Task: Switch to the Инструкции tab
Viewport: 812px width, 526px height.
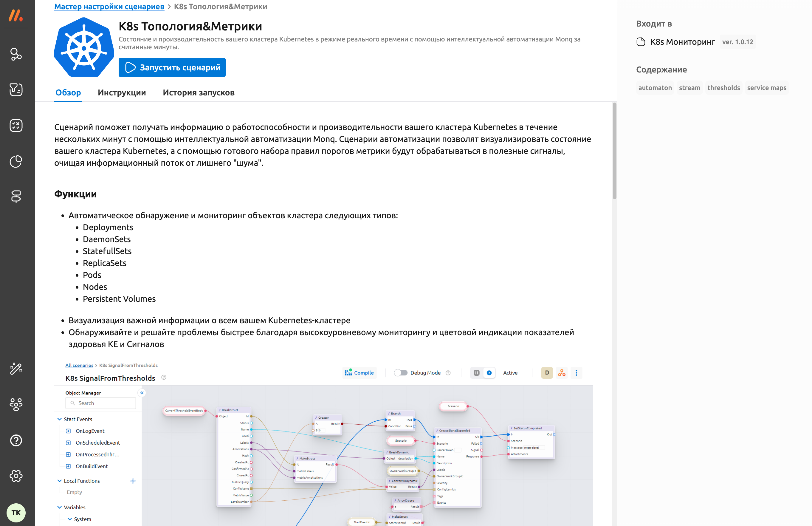Action: 121,92
